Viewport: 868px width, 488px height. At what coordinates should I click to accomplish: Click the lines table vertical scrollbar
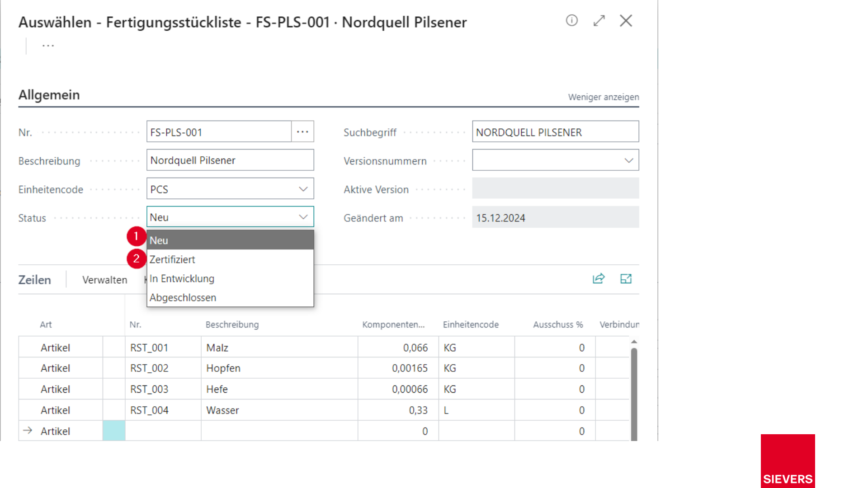(x=634, y=393)
